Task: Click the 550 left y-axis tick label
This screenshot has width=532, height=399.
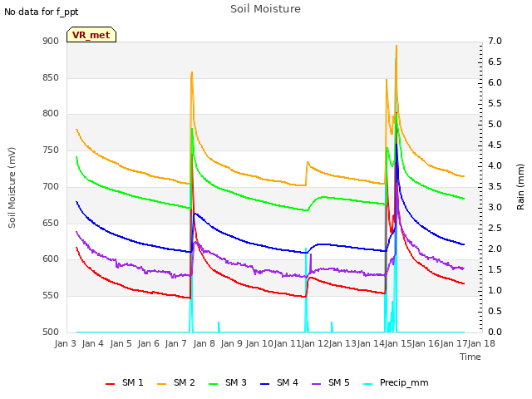Action: (x=51, y=296)
